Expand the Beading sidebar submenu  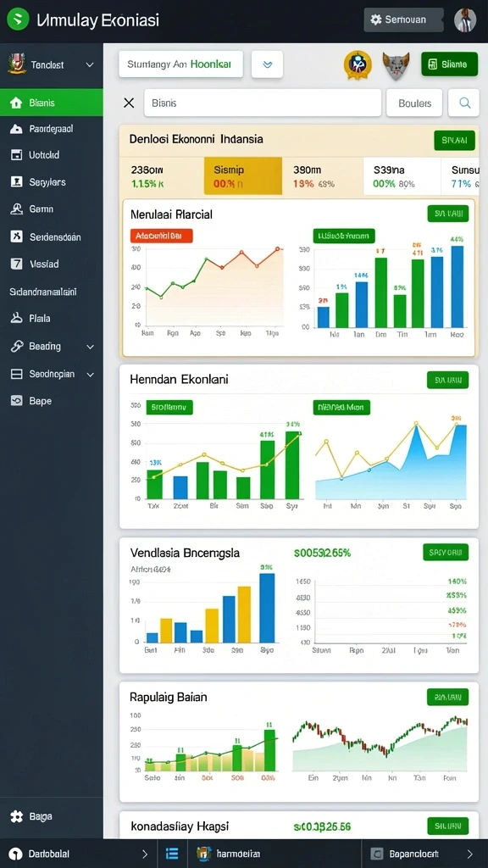[90, 347]
